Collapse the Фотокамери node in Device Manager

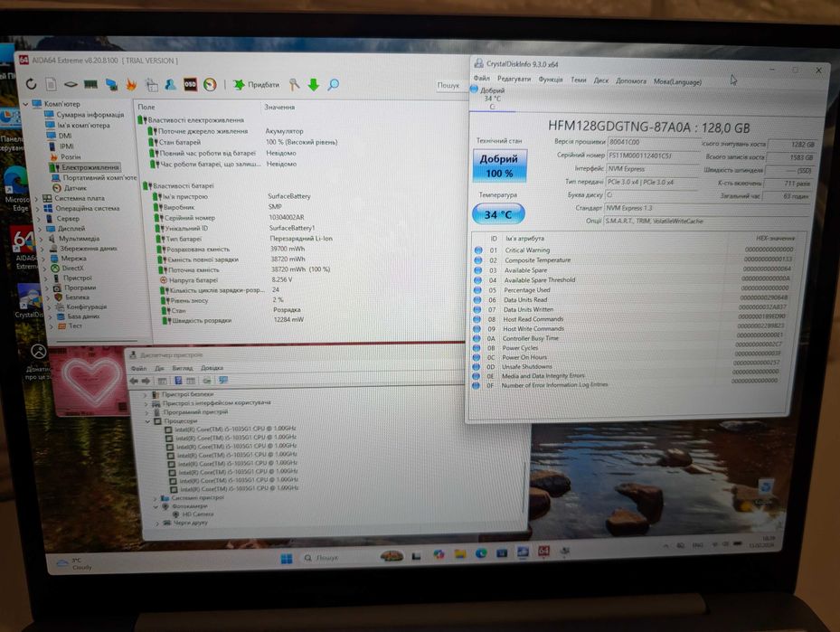[156, 506]
